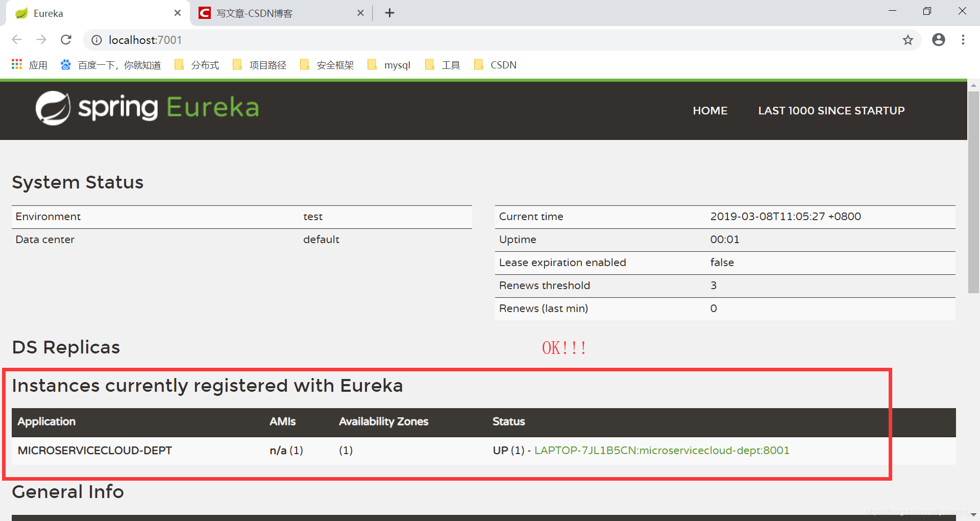Minimize the Chrome window
The image size is (980, 521).
892,11
